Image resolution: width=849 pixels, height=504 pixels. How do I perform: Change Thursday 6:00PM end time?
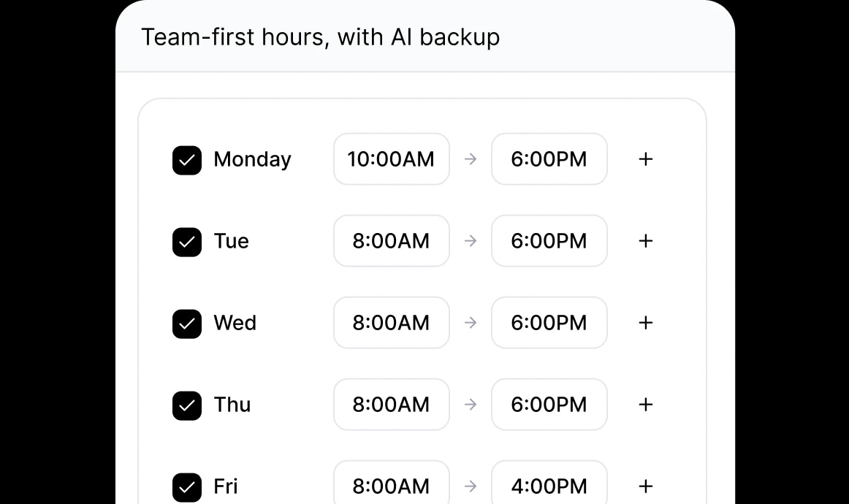549,405
